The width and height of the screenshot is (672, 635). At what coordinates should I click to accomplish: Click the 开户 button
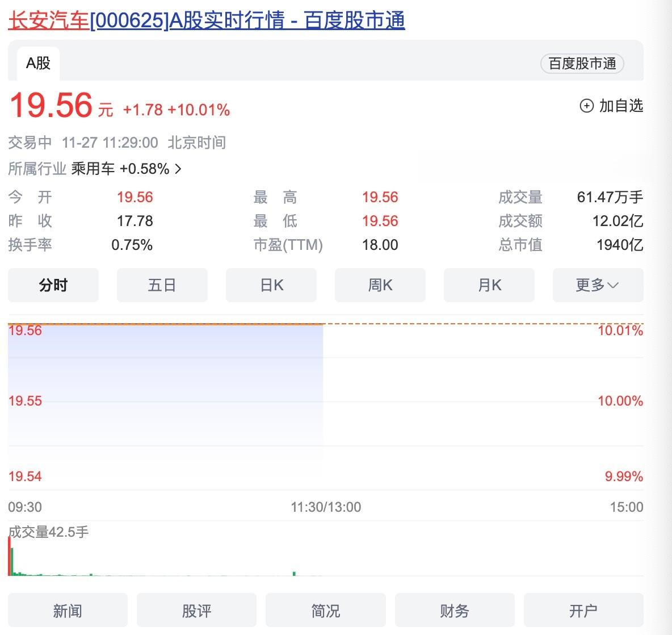[x=583, y=610]
